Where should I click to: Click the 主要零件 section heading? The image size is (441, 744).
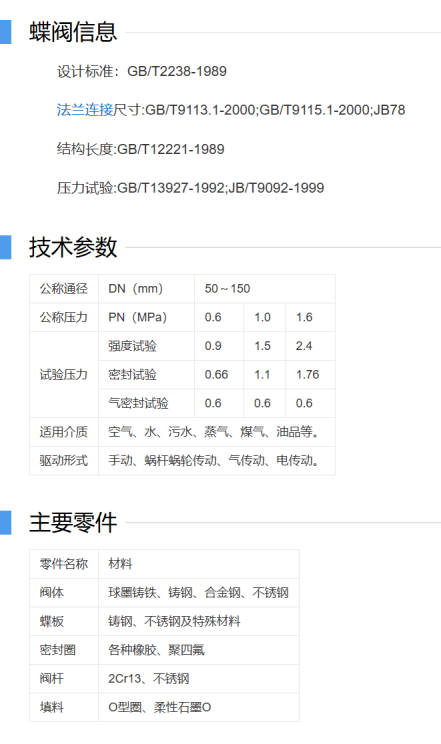click(x=73, y=523)
